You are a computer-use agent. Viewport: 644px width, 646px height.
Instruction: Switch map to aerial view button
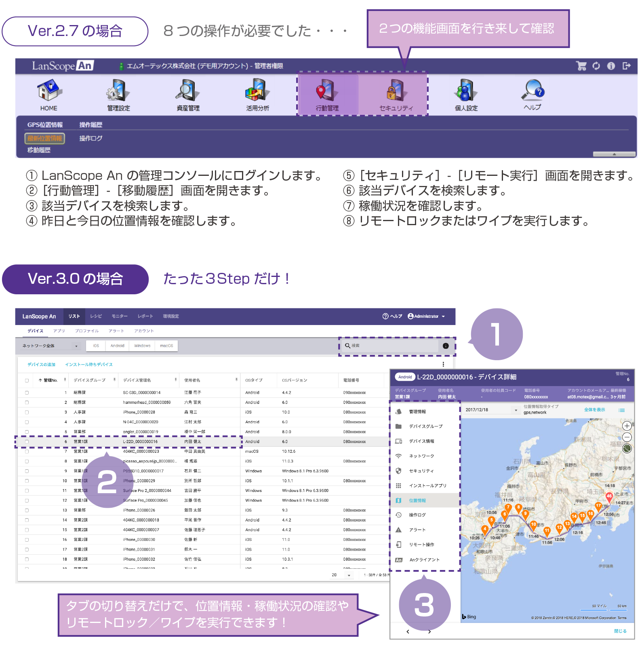click(627, 448)
